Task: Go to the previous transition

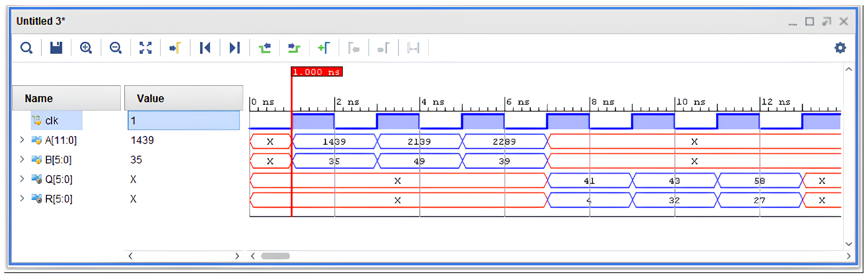Action: [x=265, y=48]
